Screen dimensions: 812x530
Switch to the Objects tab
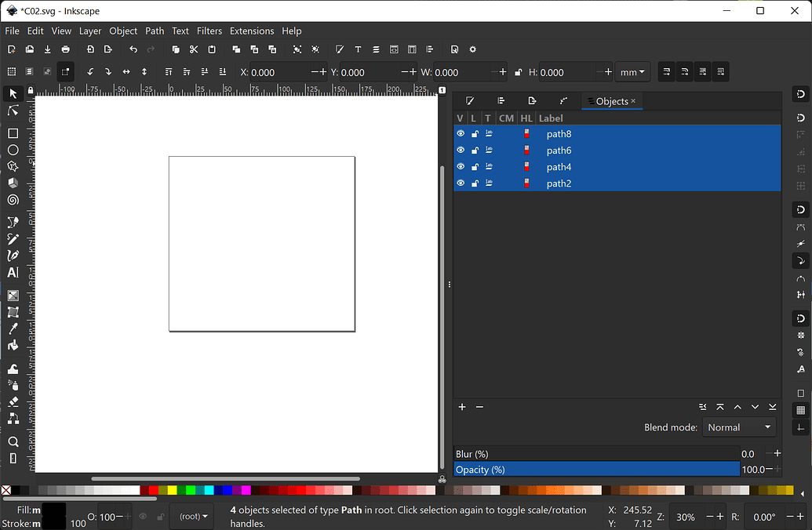tap(611, 100)
